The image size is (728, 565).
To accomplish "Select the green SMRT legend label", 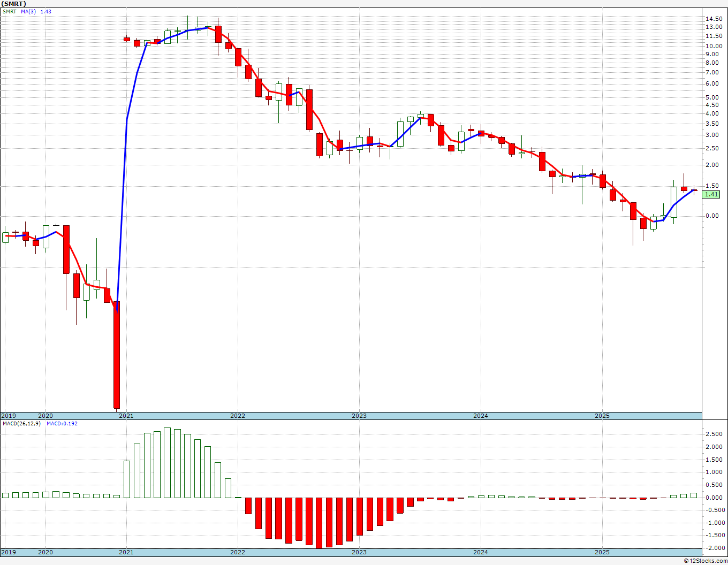I will (x=9, y=11).
